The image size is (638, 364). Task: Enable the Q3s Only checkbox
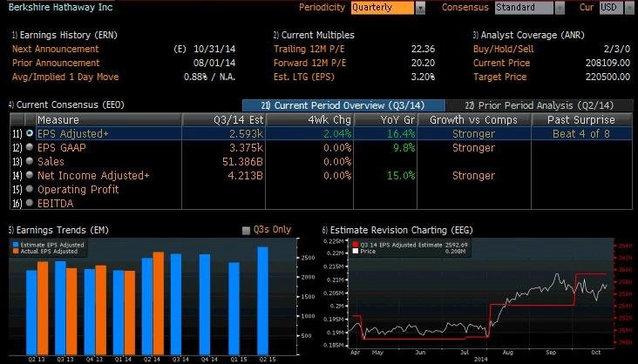pyautogui.click(x=246, y=231)
